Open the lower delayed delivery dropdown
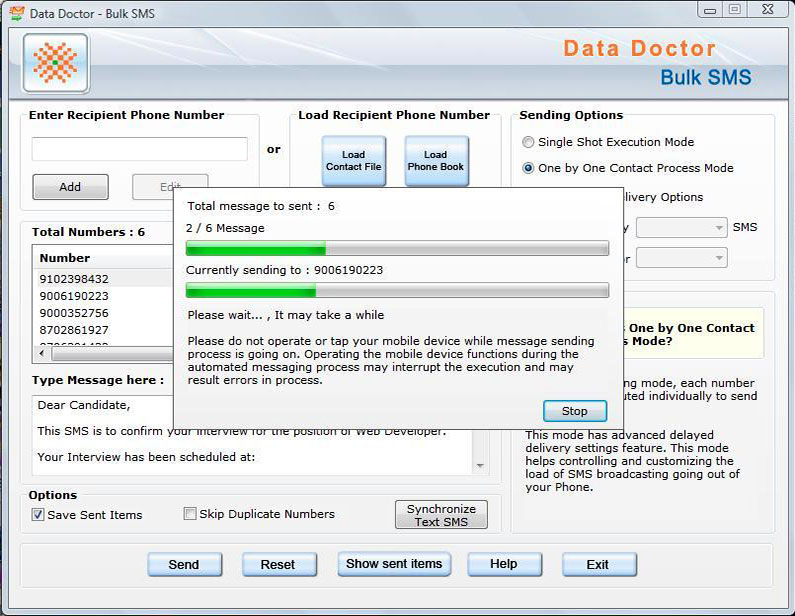795x616 pixels. (x=681, y=258)
